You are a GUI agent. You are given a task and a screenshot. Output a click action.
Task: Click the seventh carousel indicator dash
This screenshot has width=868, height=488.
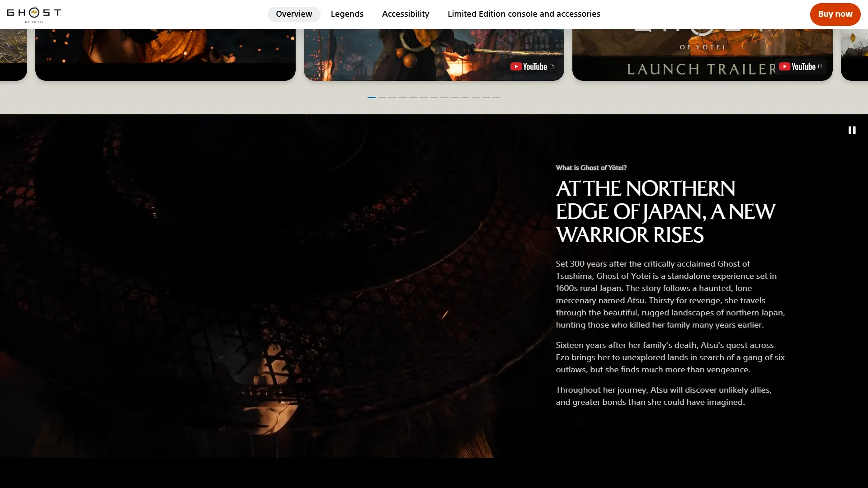(434, 98)
